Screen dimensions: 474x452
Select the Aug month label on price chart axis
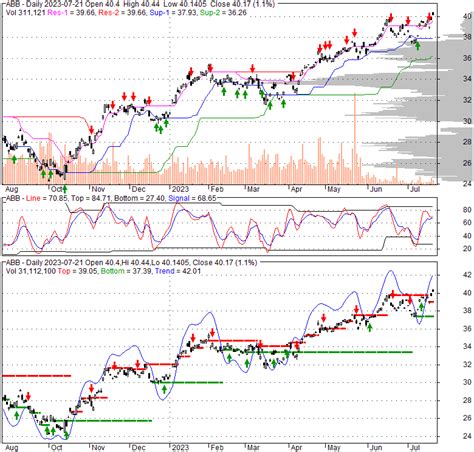pos(12,189)
